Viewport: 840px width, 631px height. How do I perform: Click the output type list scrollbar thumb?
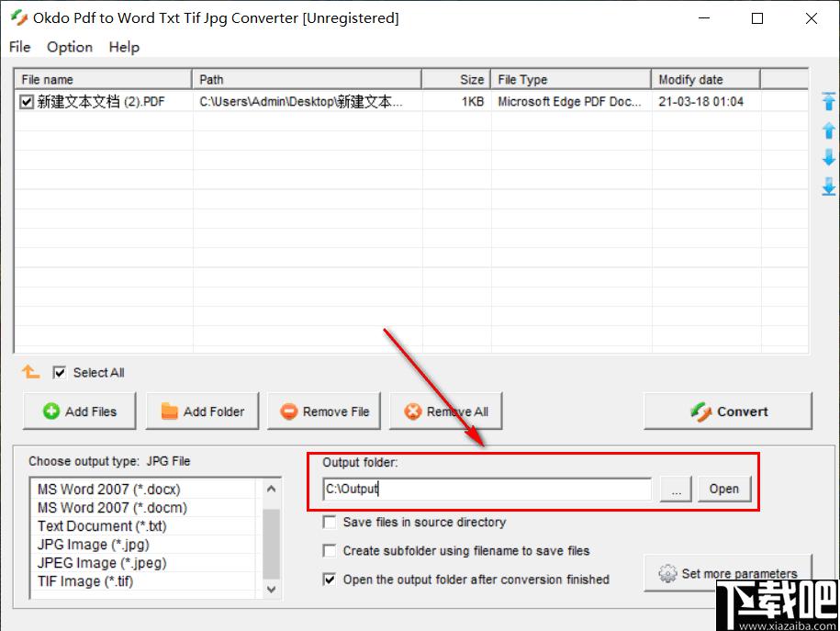pyautogui.click(x=271, y=543)
